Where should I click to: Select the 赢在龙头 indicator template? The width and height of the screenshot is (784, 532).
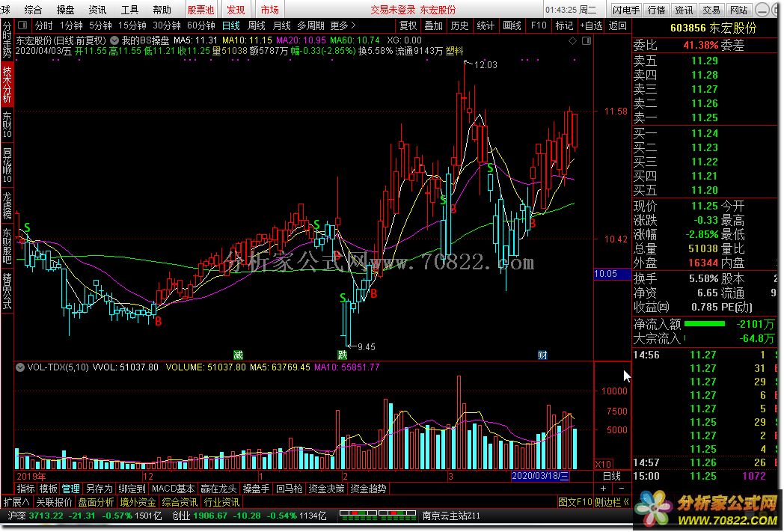click(x=218, y=489)
